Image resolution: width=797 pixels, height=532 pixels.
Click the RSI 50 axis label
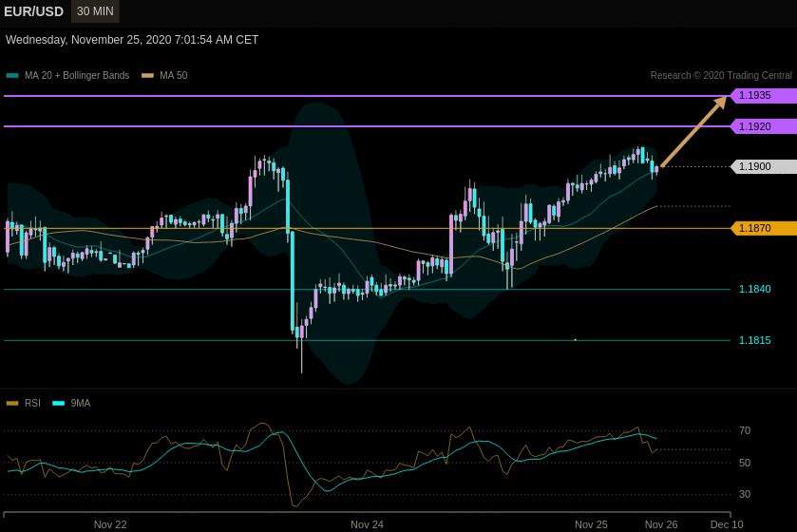(x=745, y=463)
